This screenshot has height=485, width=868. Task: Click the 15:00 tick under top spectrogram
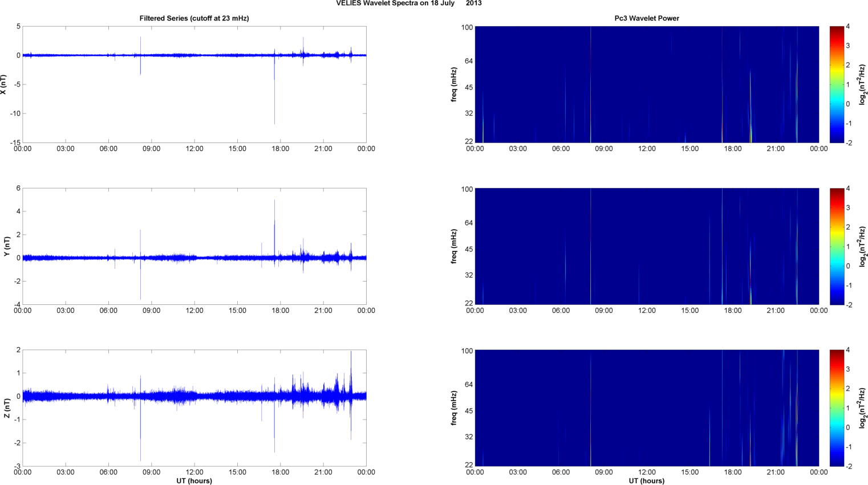[690, 149]
